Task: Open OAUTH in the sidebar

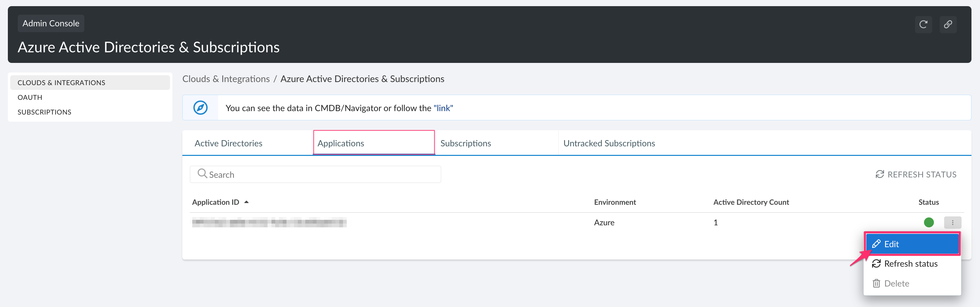Action: point(30,97)
